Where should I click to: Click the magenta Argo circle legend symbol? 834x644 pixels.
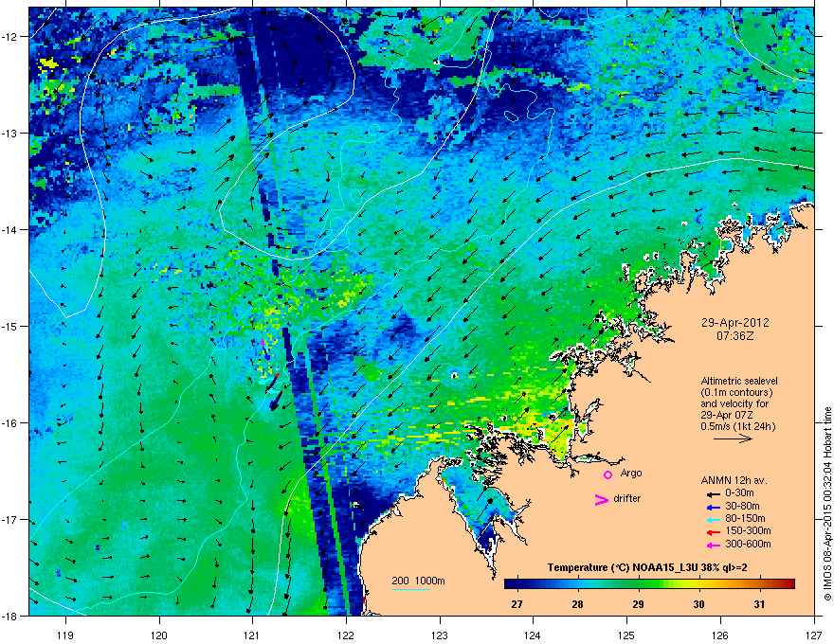(x=607, y=474)
